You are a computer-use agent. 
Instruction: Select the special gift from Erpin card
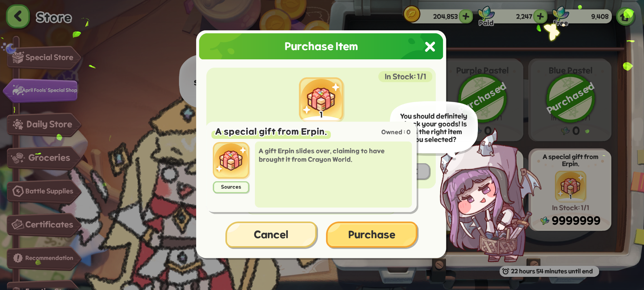click(570, 190)
